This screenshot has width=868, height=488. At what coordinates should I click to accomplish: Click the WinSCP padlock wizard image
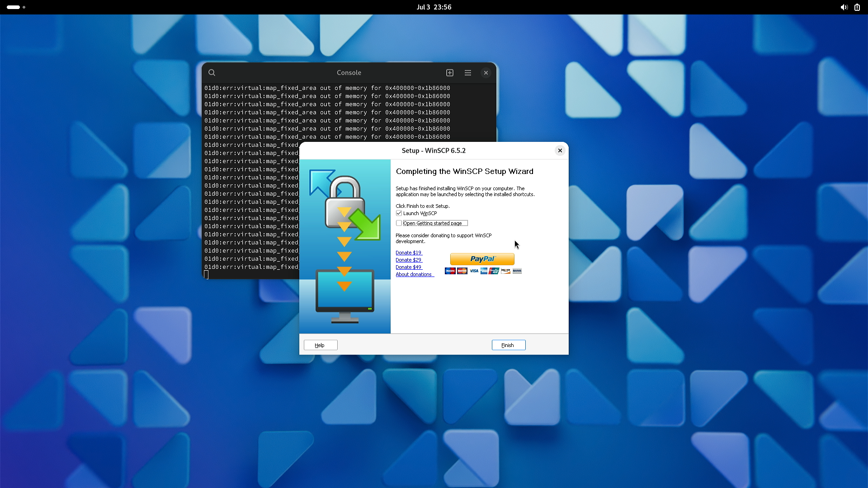[345, 246]
